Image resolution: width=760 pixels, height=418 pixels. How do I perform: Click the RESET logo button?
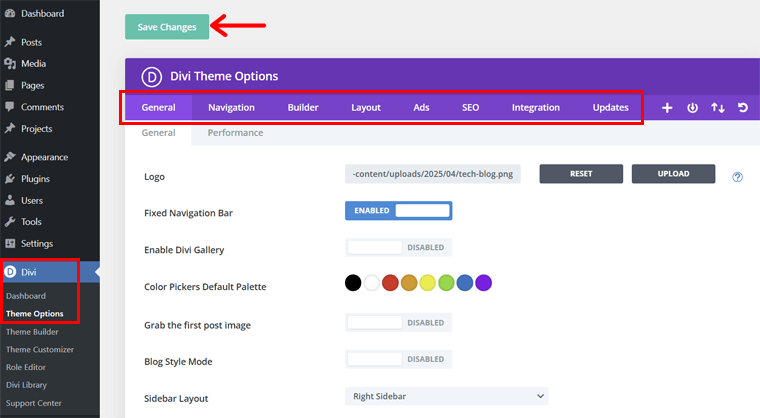coord(581,174)
